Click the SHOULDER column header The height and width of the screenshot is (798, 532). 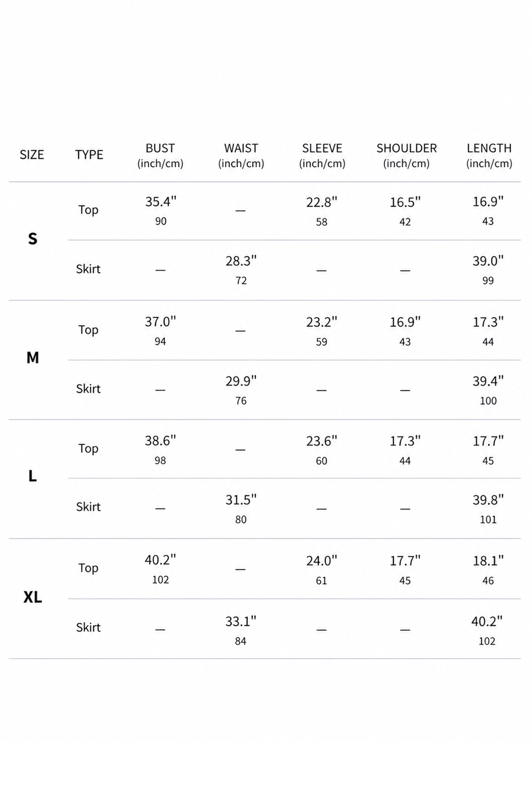(406, 155)
